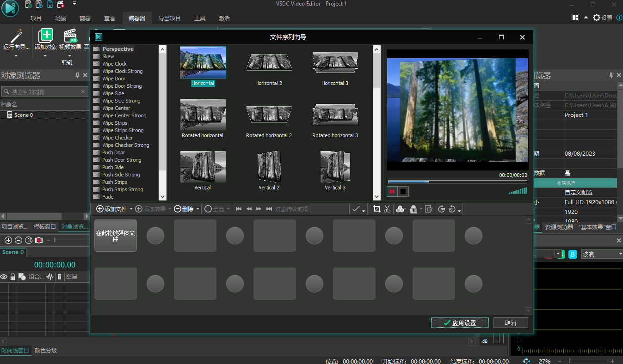Open the Delete dropdown arrow
Screen dimensions: 623x364
pyautogui.click(x=198, y=209)
